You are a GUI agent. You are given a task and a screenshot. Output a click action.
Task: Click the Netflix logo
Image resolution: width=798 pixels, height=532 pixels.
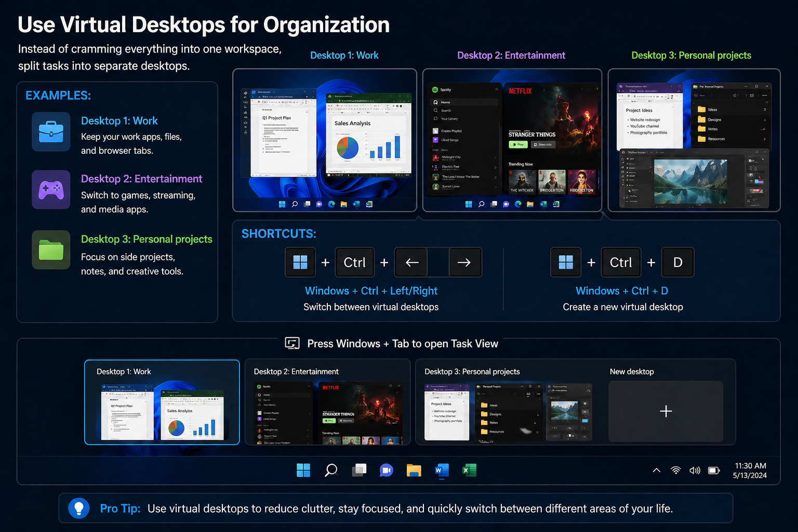click(520, 91)
